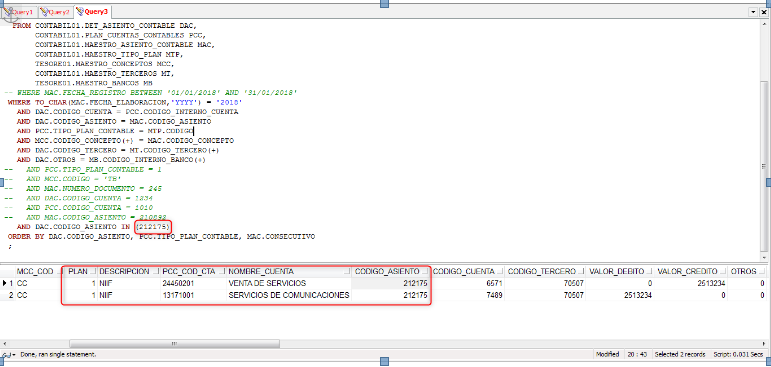Screen dimensions: 771x367
Task: Select the Query3 tab
Action: 92,11
